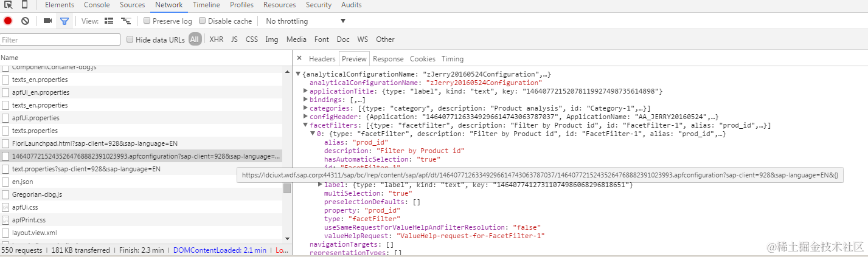Switch to large request rows view

(x=109, y=21)
